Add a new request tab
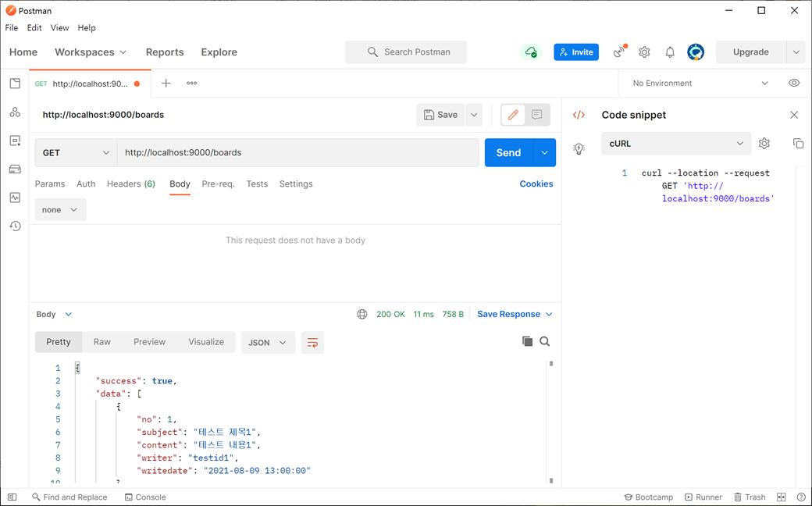Screen dimensions: 812x506 166,83
